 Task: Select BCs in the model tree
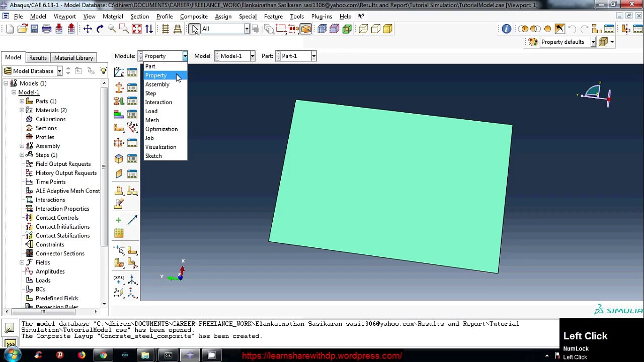[40, 289]
